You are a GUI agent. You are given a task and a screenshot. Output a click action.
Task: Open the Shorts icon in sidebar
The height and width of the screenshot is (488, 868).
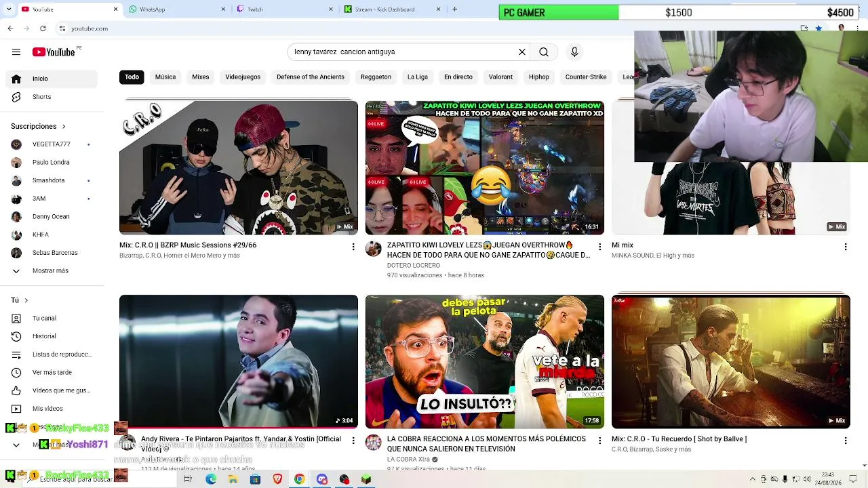[x=16, y=97]
